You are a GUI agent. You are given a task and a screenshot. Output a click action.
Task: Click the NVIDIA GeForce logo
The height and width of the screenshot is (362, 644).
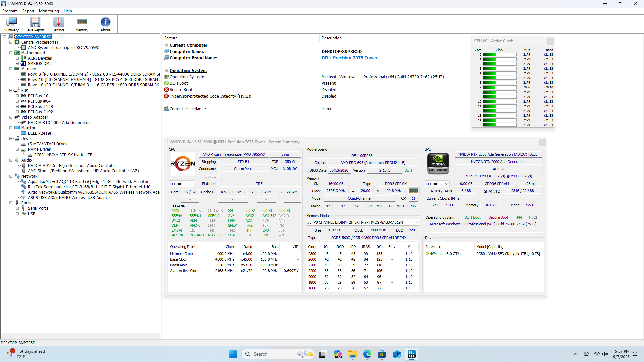point(438,164)
